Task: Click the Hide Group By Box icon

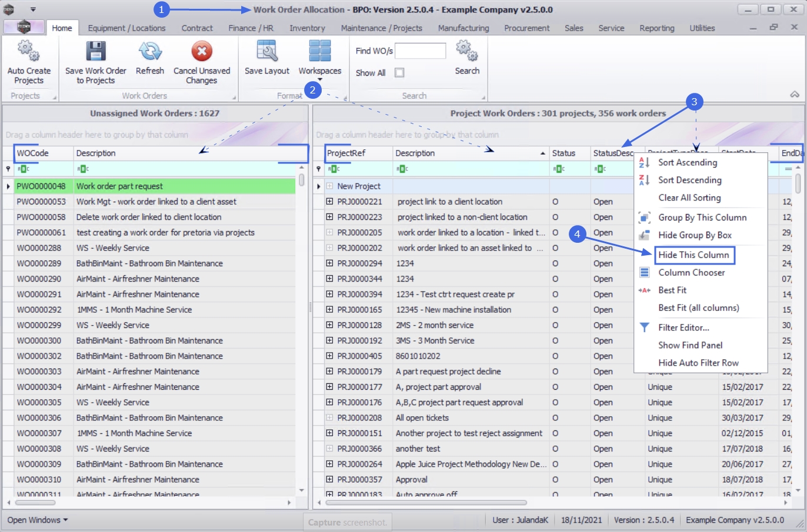Action: pyautogui.click(x=644, y=235)
